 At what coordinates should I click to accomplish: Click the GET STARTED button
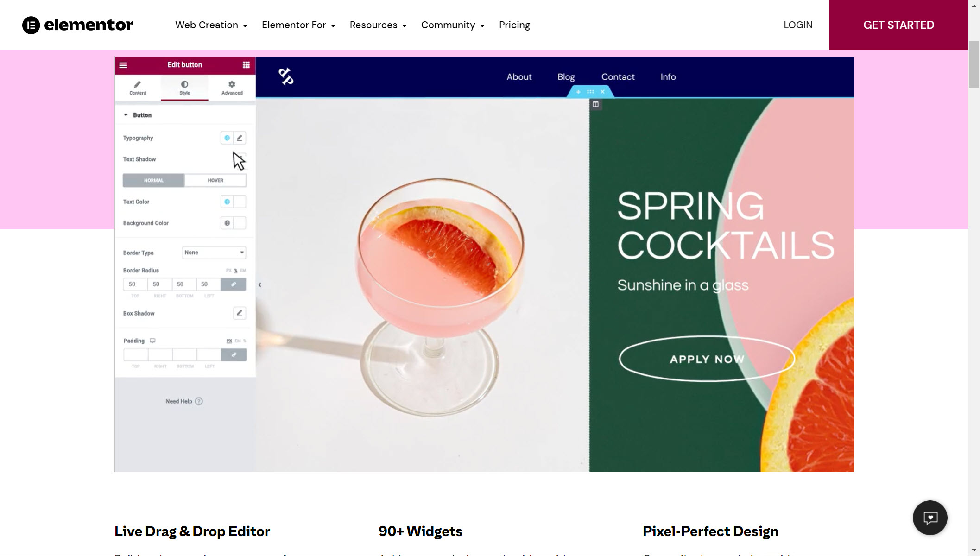click(x=898, y=25)
